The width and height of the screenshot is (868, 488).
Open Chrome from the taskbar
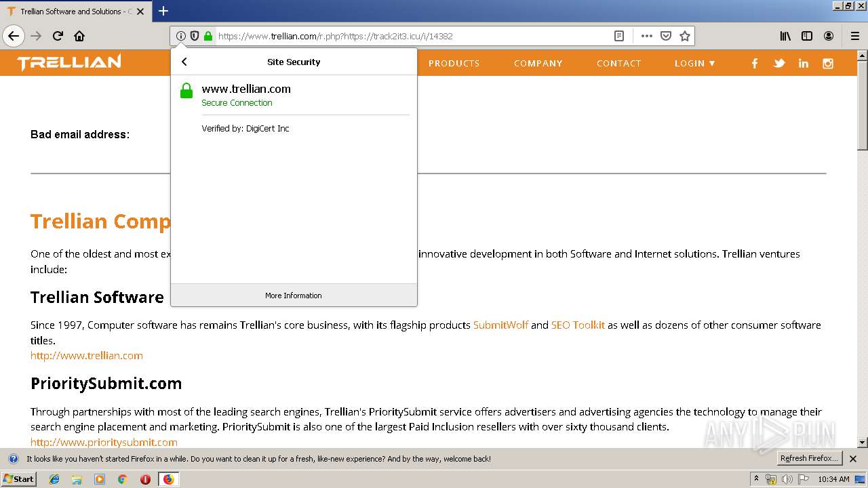122,479
